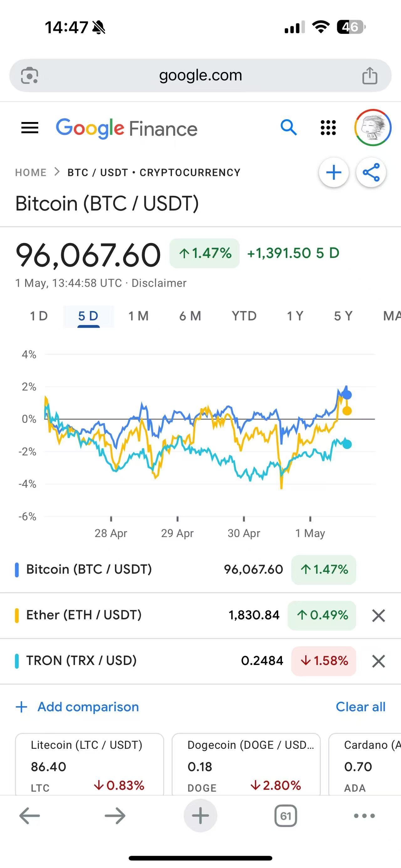Switch chart to 1 D range

[x=39, y=316]
